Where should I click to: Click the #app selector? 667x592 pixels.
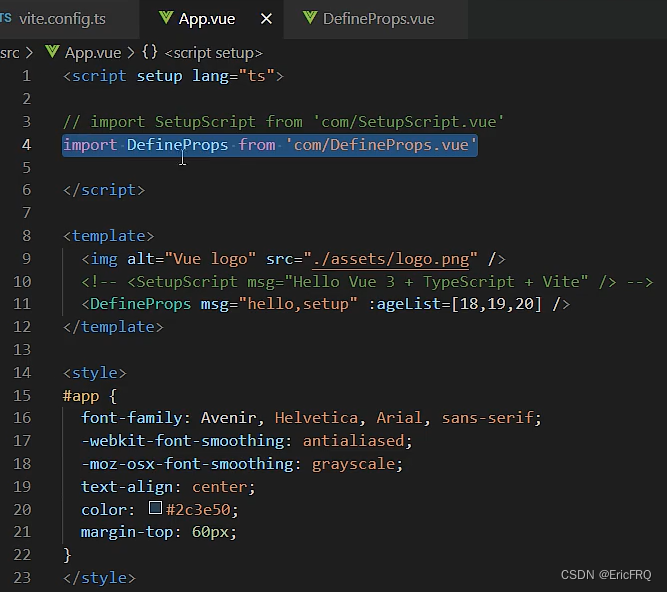pos(81,396)
